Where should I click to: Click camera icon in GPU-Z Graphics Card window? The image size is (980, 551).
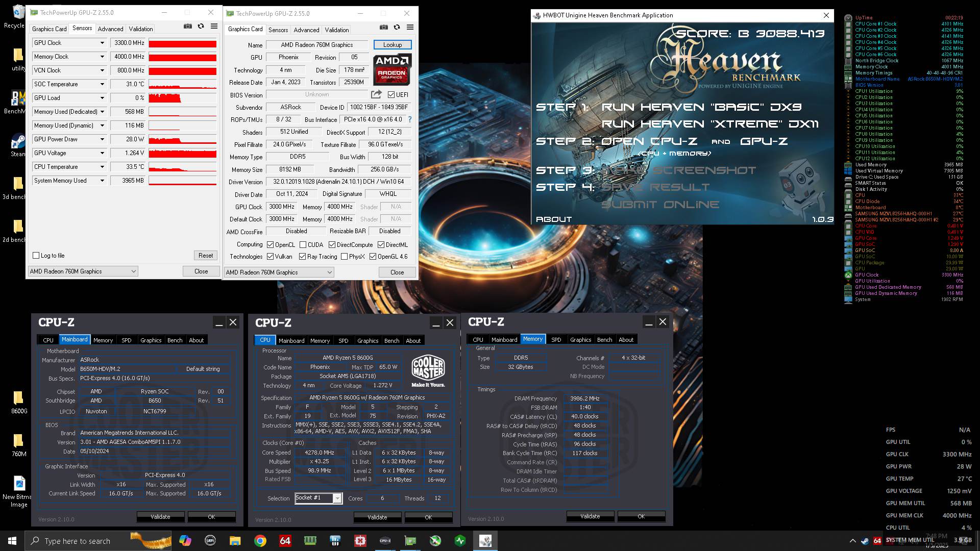click(383, 27)
